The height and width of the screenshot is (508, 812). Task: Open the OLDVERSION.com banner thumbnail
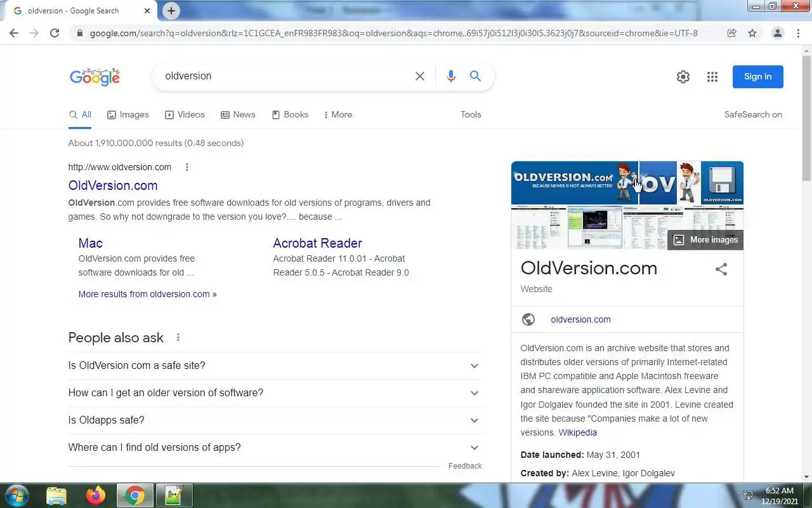(x=574, y=183)
